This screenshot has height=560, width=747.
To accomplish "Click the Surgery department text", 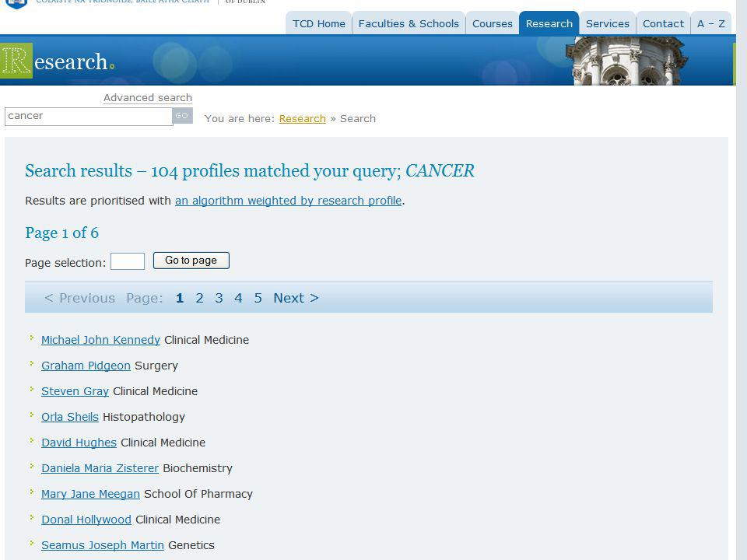I will click(156, 366).
